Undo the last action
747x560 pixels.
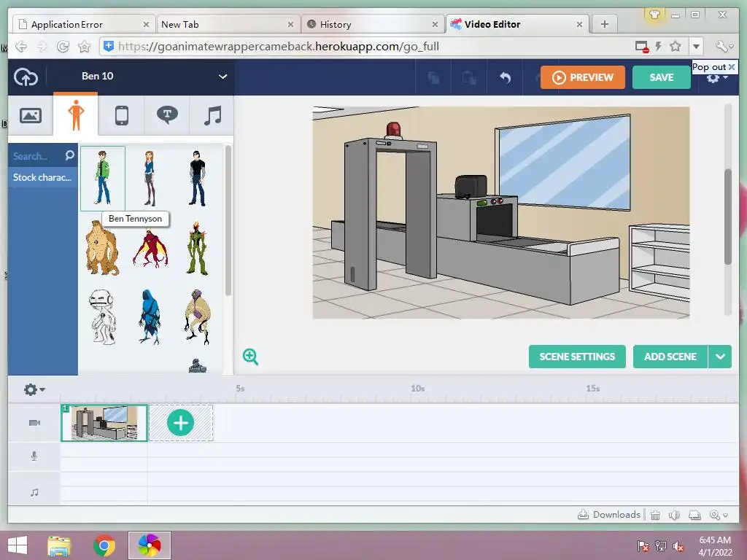505,77
